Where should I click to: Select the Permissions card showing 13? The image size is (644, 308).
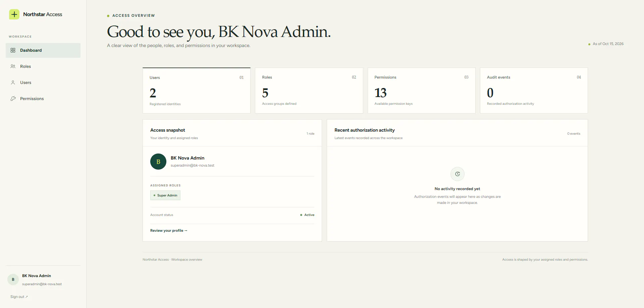pos(422,91)
